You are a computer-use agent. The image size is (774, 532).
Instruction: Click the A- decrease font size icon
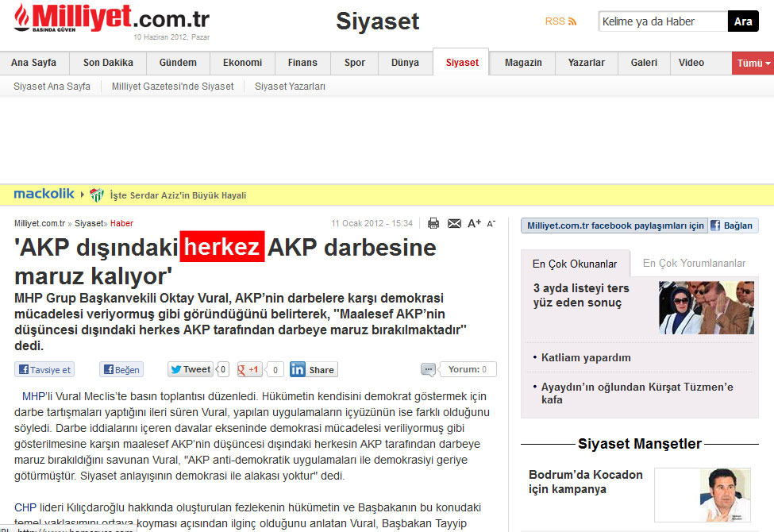[x=492, y=223]
